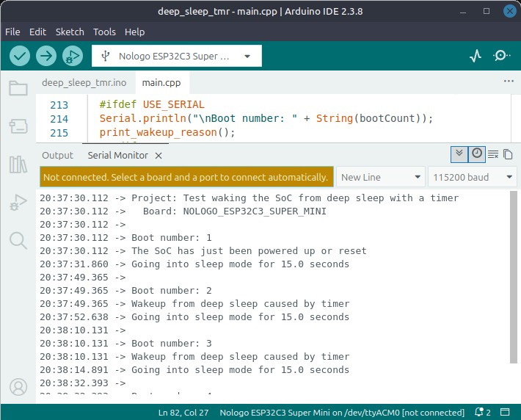
Task: Click the serial message input field
Action: [x=186, y=177]
